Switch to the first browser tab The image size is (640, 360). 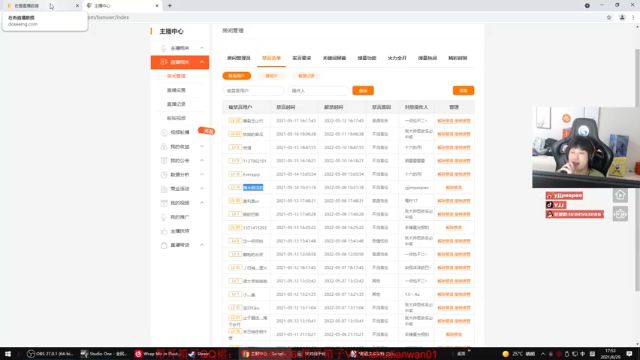(x=41, y=6)
